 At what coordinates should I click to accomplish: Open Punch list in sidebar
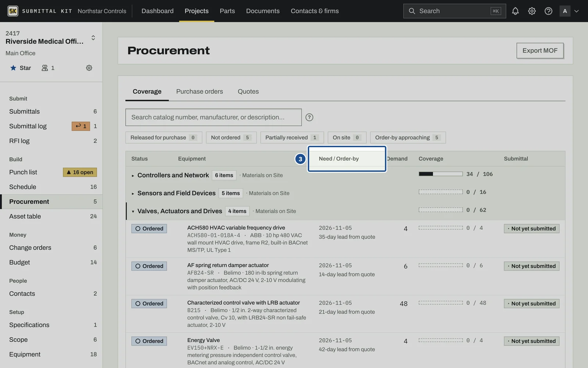click(x=23, y=172)
